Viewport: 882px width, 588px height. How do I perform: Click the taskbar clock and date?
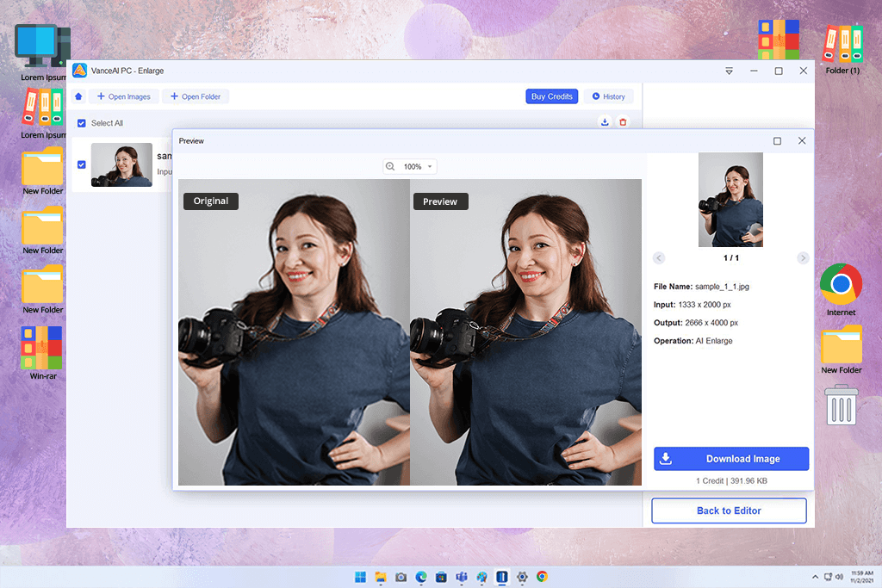pos(861,577)
